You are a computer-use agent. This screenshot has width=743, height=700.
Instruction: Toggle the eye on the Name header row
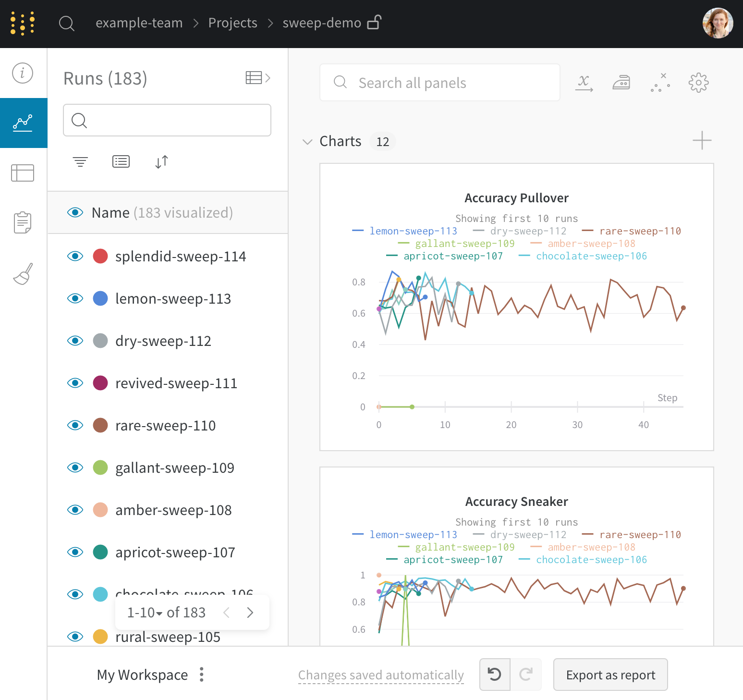(75, 212)
